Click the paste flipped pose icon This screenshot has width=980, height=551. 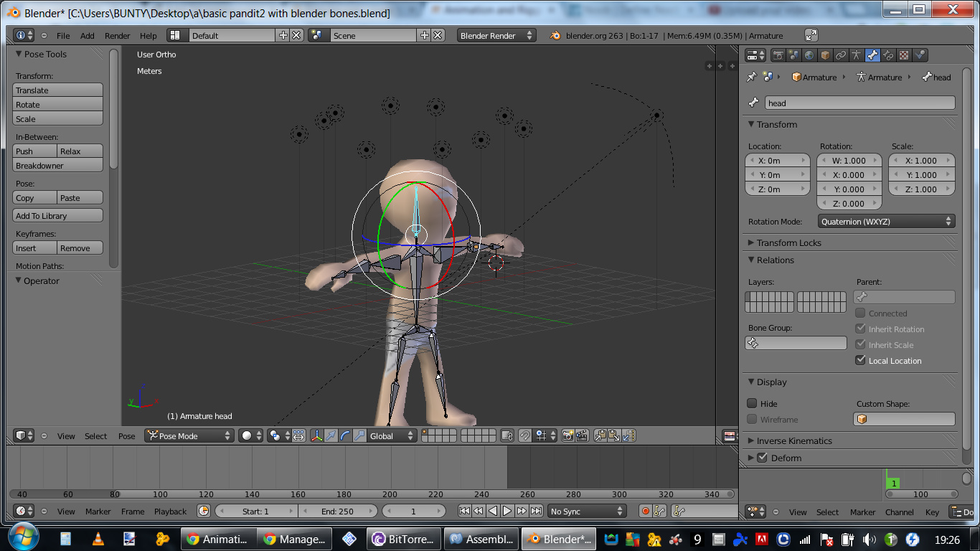click(x=628, y=435)
